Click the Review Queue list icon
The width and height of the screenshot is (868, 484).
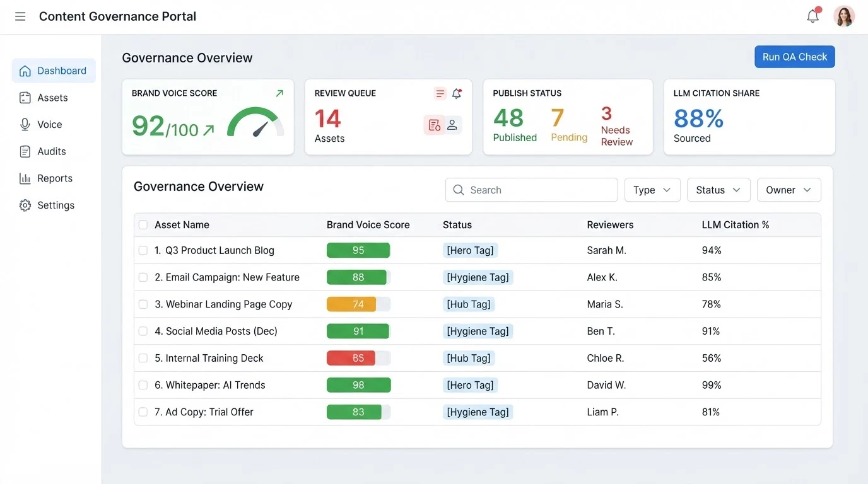click(x=440, y=93)
